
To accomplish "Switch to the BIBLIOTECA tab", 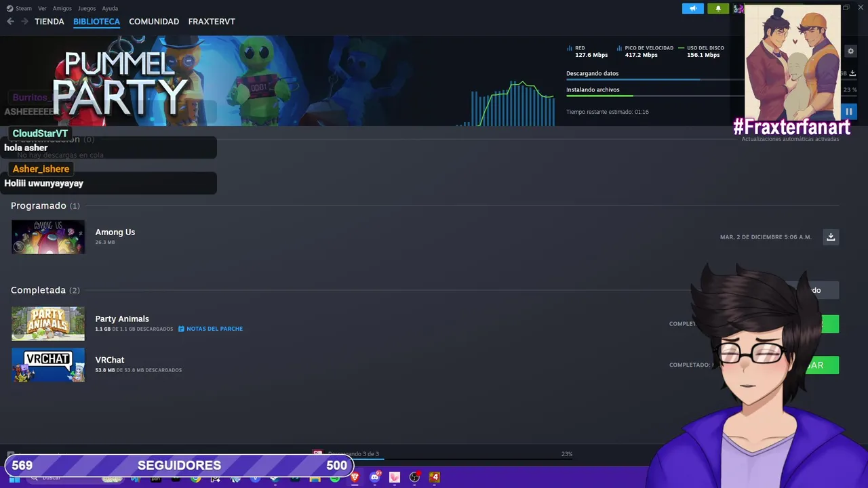I will (96, 22).
